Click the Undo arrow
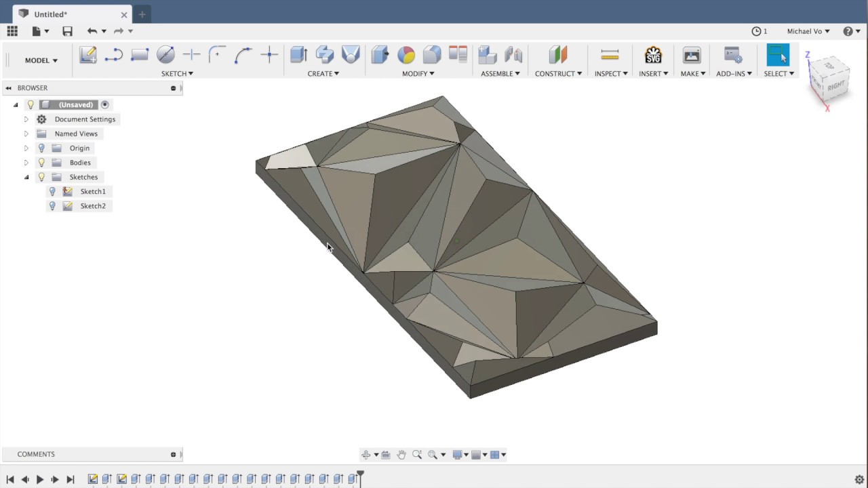The width and height of the screenshot is (868, 488). 92,30
